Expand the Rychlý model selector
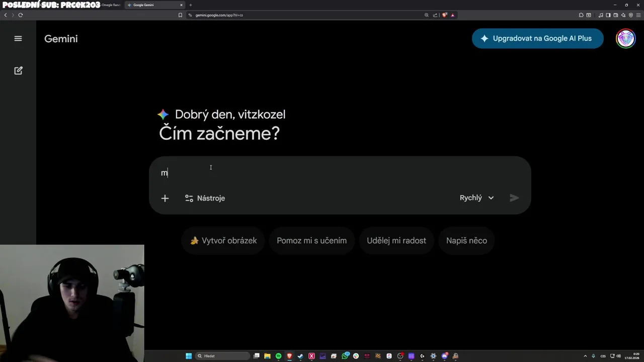 click(x=476, y=198)
